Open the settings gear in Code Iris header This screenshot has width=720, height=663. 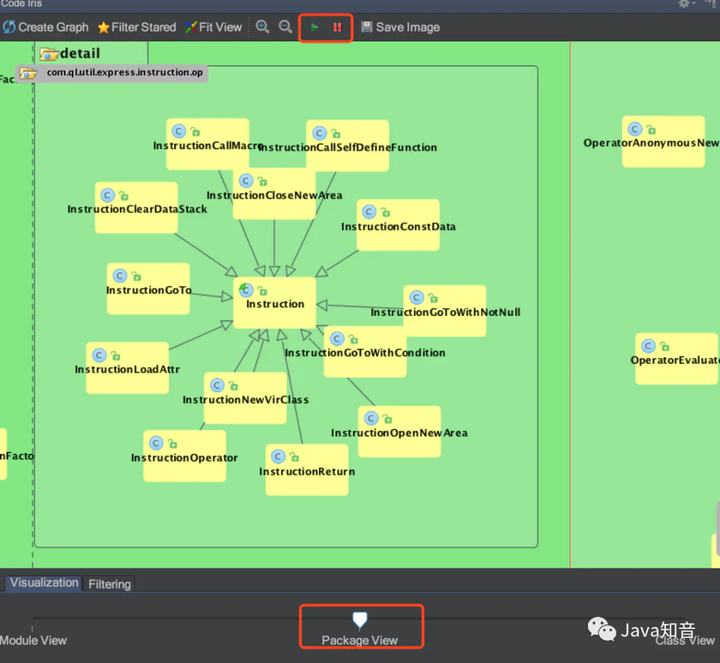684,4
